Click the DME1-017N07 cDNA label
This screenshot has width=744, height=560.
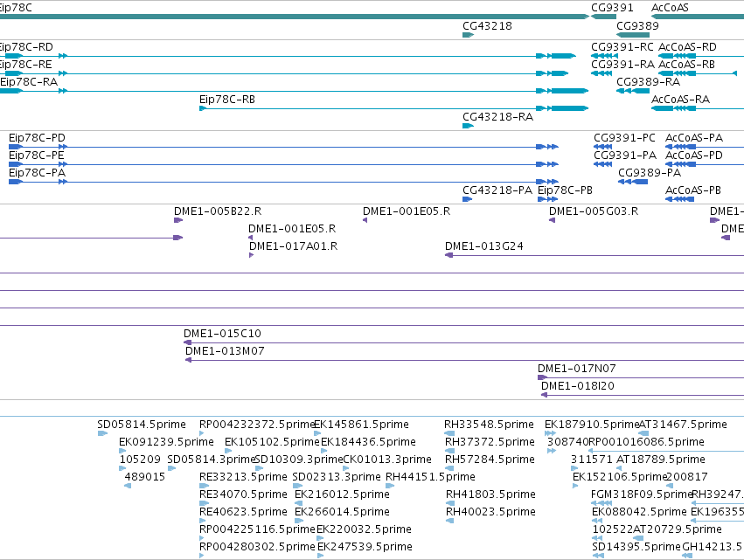point(576,369)
